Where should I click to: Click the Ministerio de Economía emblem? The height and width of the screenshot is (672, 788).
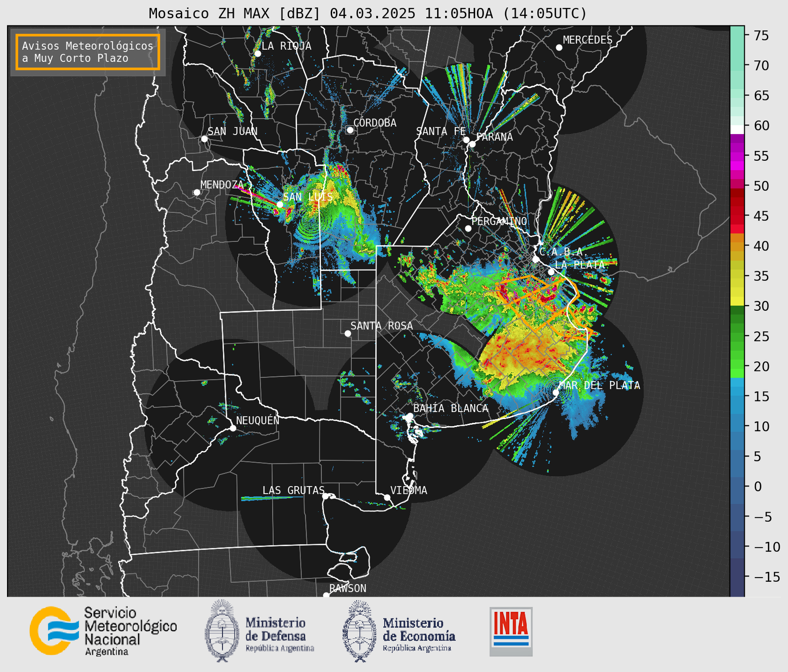360,631
